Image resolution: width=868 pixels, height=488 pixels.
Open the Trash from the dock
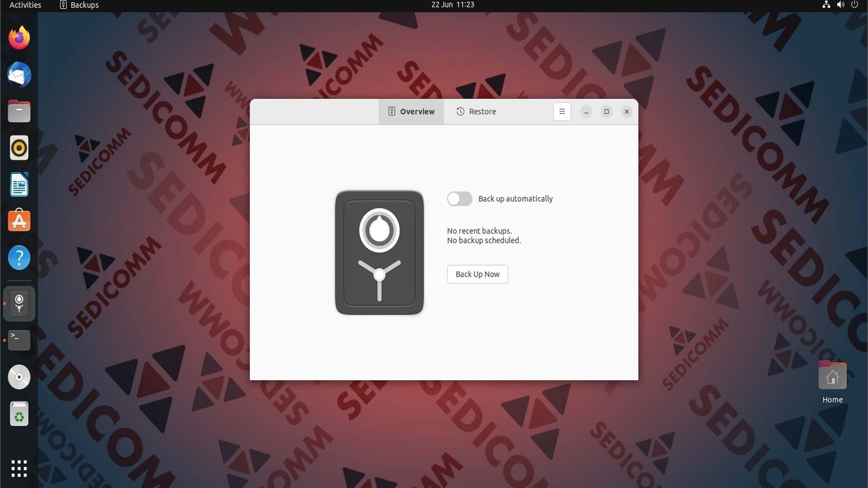tap(19, 413)
